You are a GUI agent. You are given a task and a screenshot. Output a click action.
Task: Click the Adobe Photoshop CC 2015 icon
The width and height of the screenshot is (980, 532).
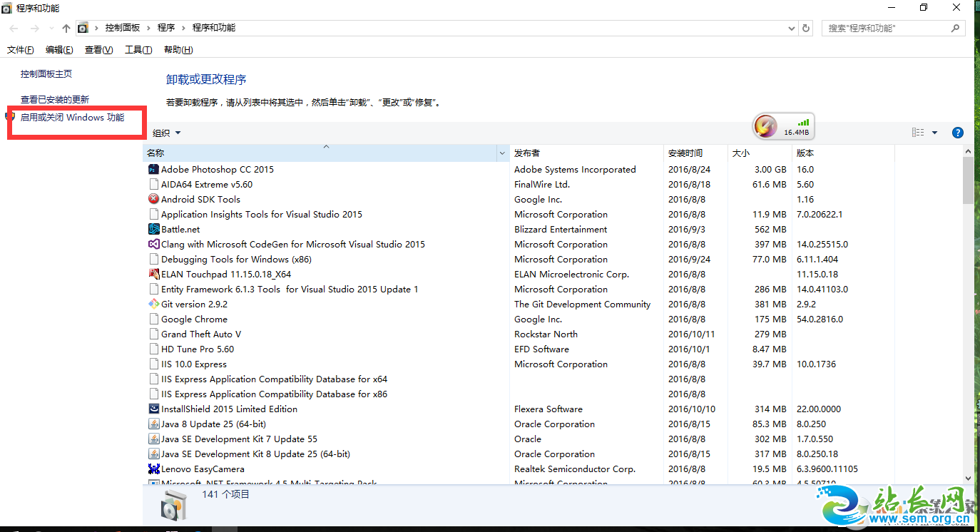[x=153, y=170]
